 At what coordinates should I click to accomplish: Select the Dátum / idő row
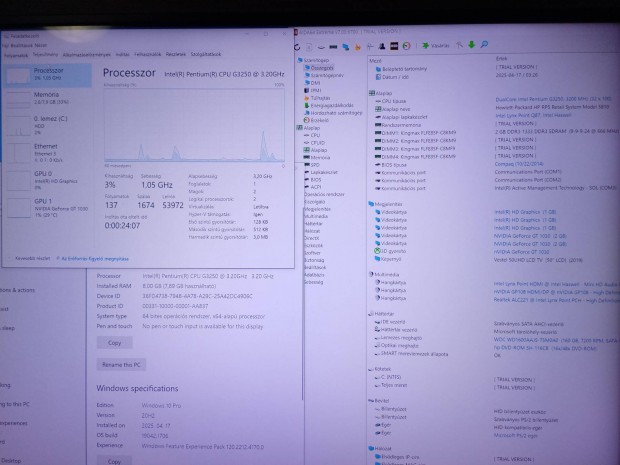(x=395, y=77)
